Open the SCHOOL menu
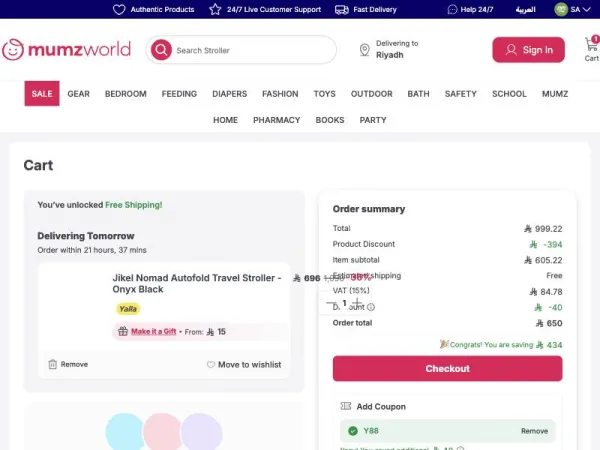The width and height of the screenshot is (600, 450). point(509,94)
